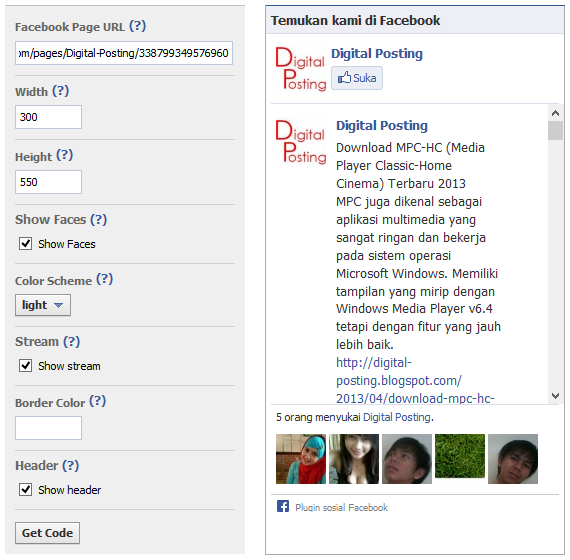Open the Stream help question mark

coord(71,341)
